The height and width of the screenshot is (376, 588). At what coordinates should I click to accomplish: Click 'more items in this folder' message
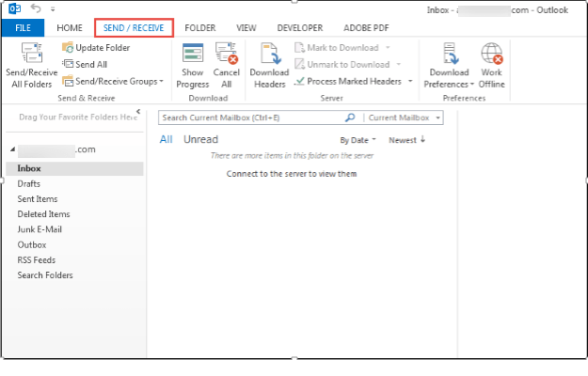click(x=292, y=156)
